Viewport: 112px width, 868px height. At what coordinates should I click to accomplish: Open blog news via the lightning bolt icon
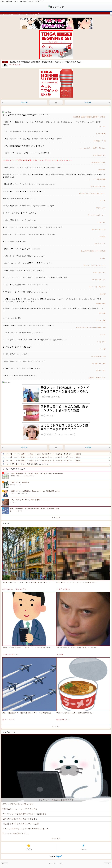click(83, 846)
